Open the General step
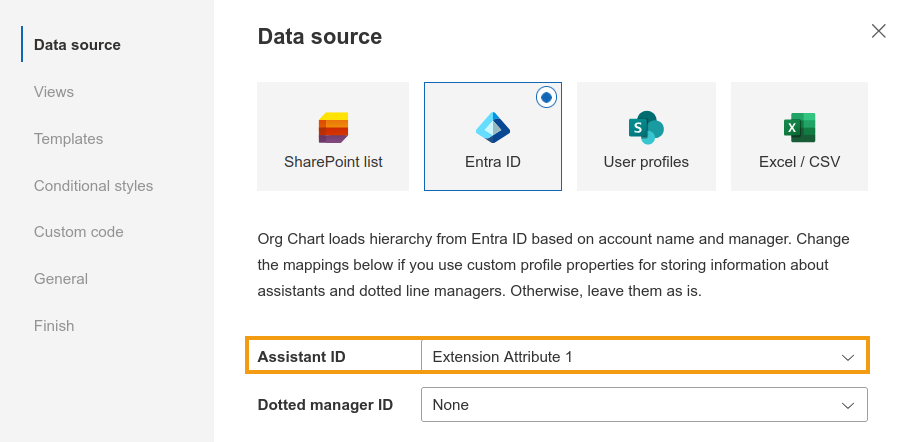Image resolution: width=906 pixels, height=442 pixels. (x=61, y=278)
